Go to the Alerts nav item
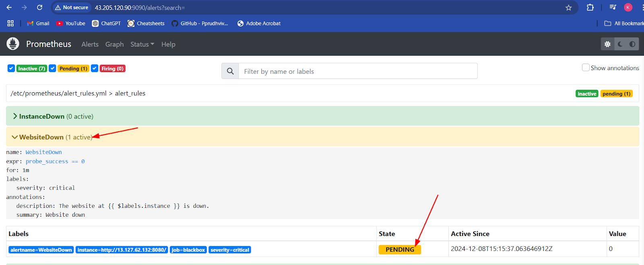Image resolution: width=644 pixels, height=265 pixels. (90, 44)
